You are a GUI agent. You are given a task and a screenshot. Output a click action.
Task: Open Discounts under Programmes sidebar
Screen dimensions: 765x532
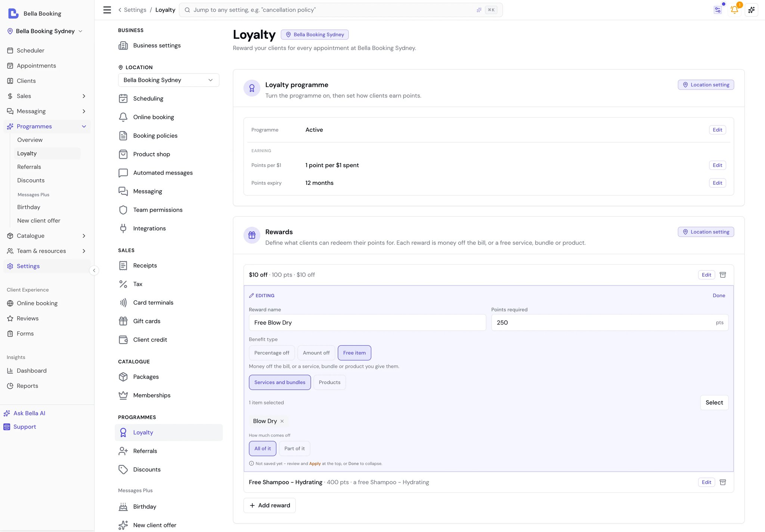[x=31, y=180]
